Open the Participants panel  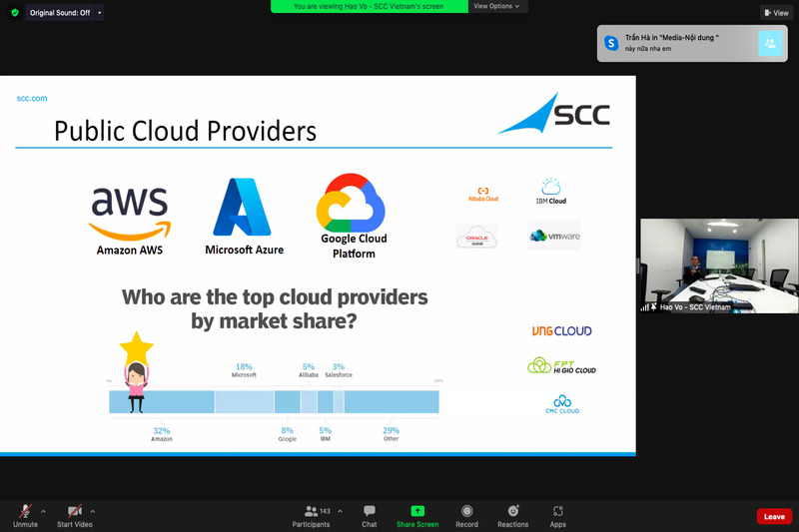click(312, 516)
